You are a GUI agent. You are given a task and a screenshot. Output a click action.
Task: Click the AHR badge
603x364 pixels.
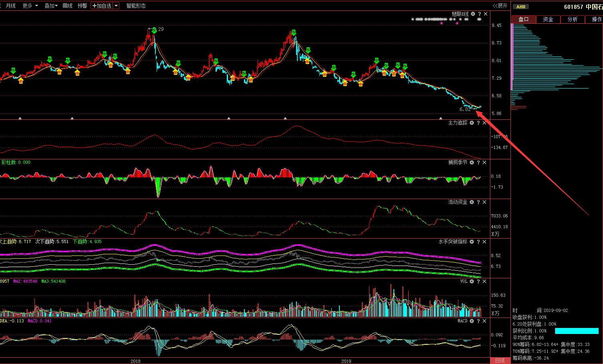[521, 7]
